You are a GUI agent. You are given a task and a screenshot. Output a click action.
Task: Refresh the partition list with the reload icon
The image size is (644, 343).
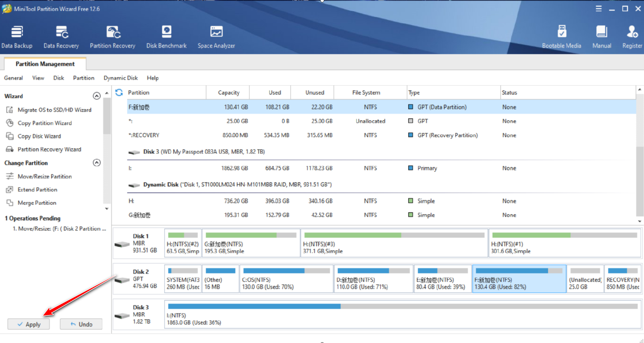click(x=119, y=92)
